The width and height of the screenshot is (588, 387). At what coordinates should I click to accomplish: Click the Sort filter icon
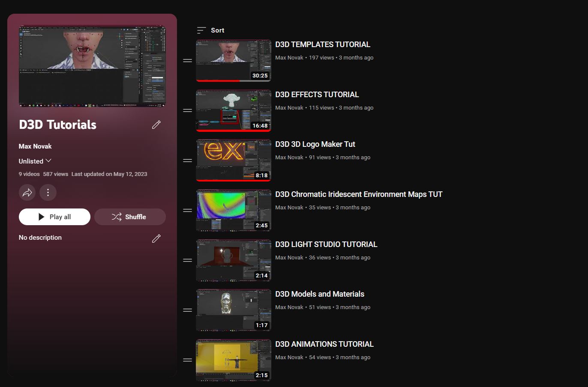(201, 30)
